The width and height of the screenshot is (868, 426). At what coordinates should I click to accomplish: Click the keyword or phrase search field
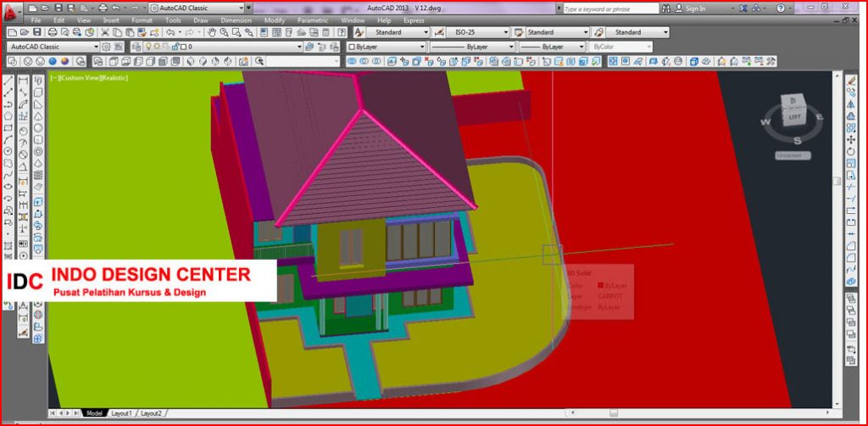click(610, 8)
